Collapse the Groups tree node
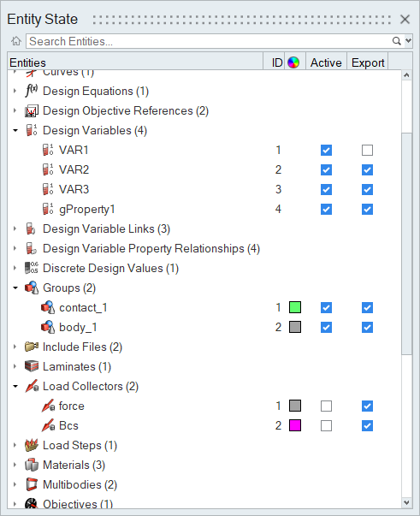420x516 pixels. point(15,288)
